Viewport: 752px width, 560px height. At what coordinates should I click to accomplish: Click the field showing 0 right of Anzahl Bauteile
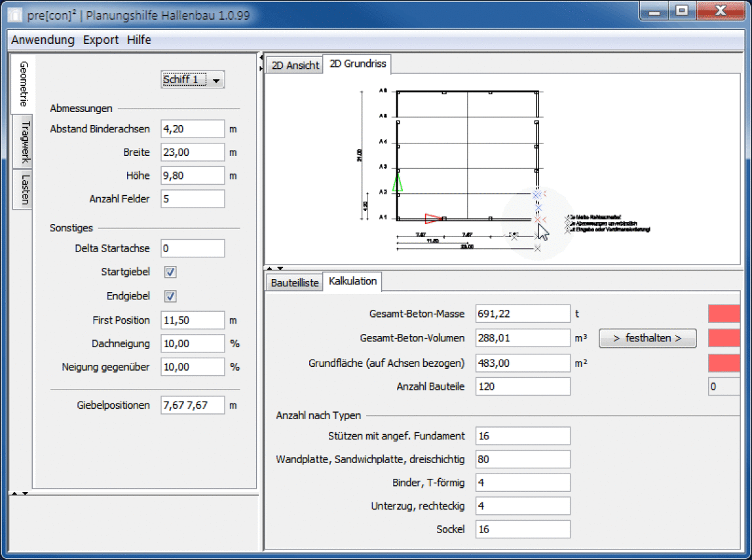[724, 386]
